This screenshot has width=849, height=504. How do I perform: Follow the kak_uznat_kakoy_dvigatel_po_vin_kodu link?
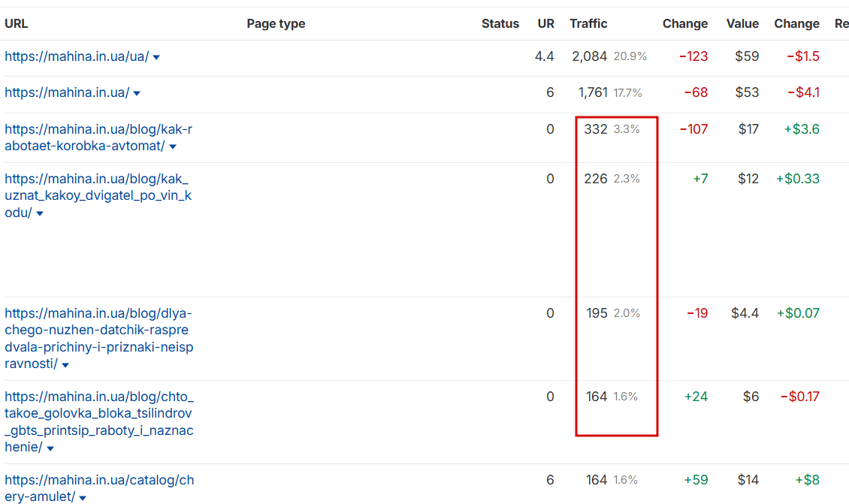pyautogui.click(x=98, y=195)
